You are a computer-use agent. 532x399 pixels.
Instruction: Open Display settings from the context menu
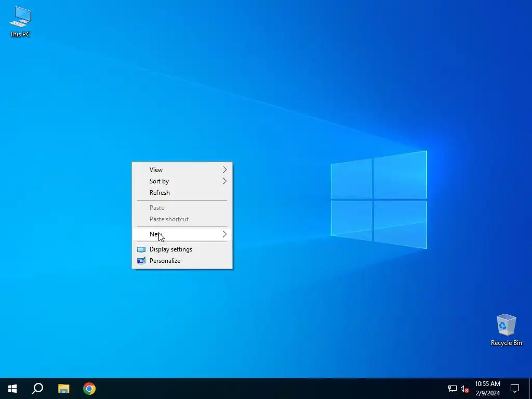(x=182, y=249)
